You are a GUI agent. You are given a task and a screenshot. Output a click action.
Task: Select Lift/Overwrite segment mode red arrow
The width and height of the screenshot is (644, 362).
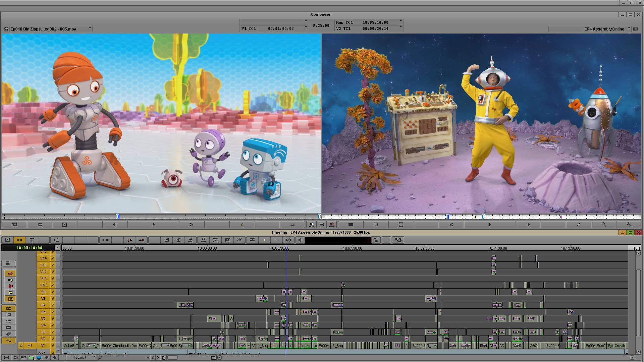pyautogui.click(x=10, y=274)
